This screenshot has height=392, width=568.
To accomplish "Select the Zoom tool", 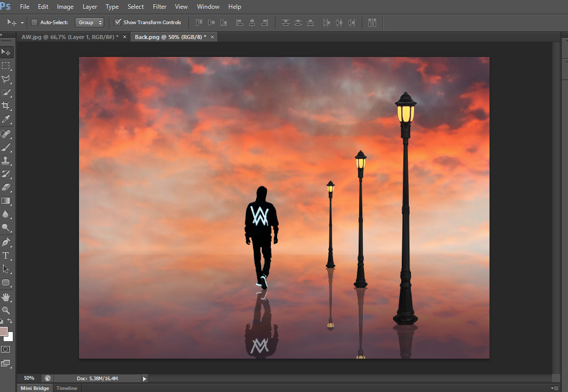I will coord(6,310).
